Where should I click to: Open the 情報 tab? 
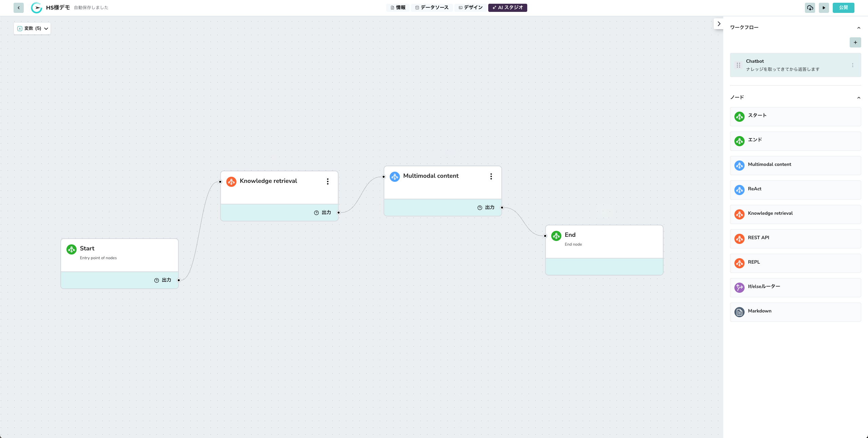point(398,7)
